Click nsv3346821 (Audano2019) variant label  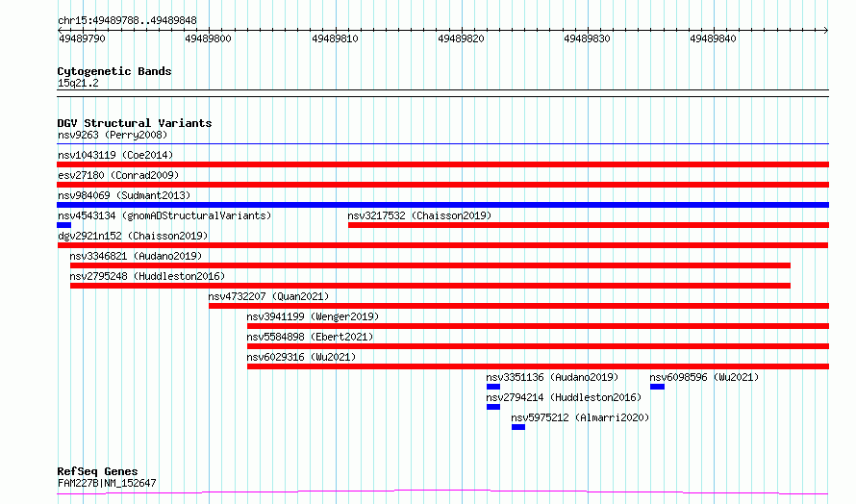pos(136,256)
